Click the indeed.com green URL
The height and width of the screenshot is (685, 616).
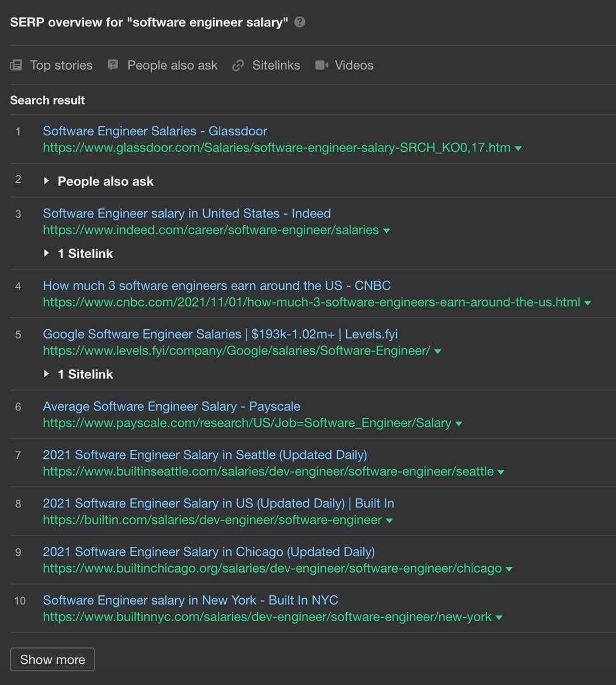[x=211, y=229]
